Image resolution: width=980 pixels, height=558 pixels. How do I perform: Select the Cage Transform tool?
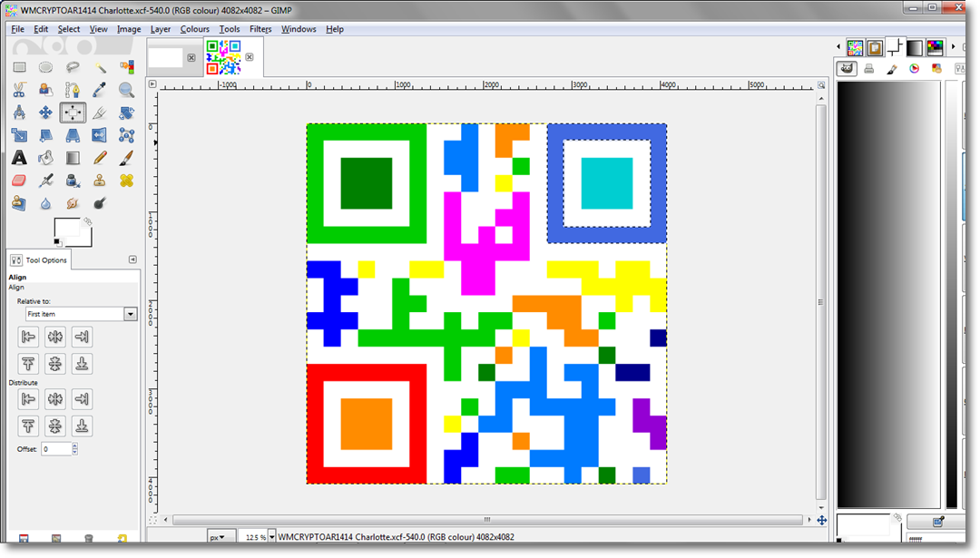pos(127,135)
